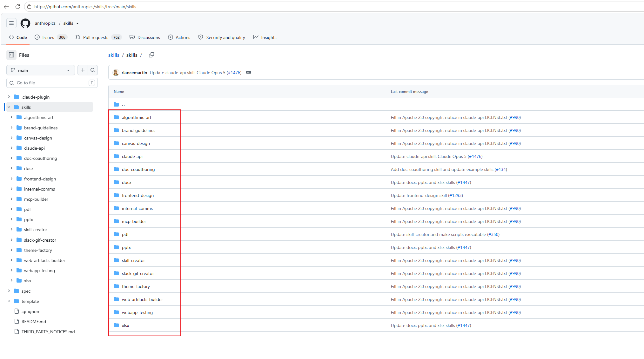Copy the path with the copy icon
644x359 pixels.
[151, 55]
